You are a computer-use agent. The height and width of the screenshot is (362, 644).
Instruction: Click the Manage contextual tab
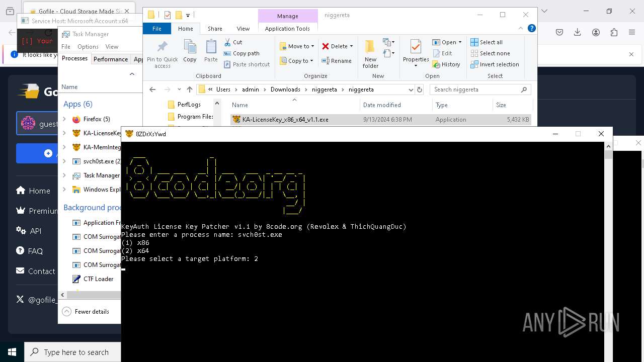pos(288,16)
